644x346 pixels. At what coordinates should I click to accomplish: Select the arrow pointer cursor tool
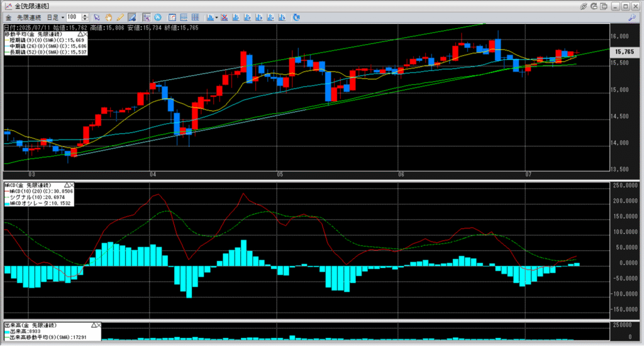click(x=97, y=17)
